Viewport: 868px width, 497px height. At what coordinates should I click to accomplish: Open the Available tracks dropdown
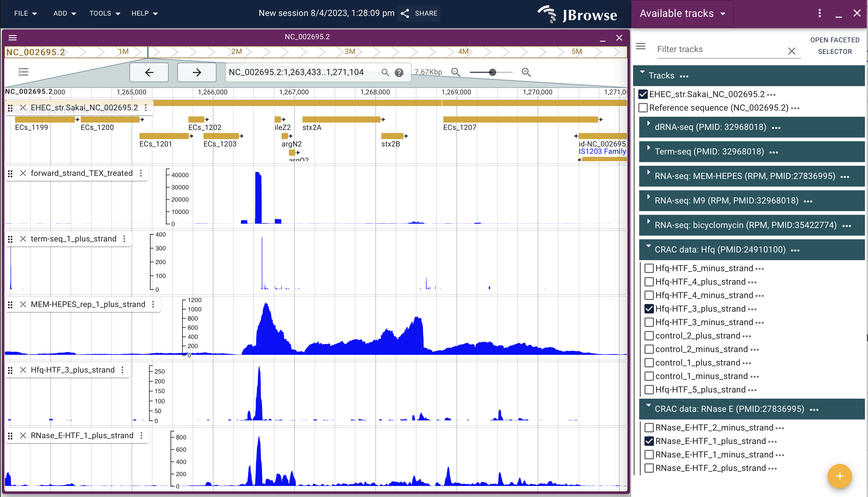(x=682, y=13)
